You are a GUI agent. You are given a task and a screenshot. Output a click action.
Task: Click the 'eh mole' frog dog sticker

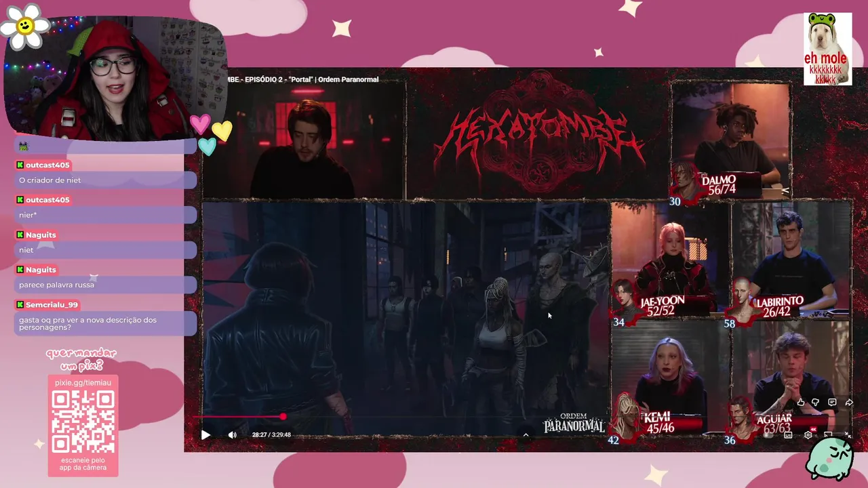click(x=827, y=49)
